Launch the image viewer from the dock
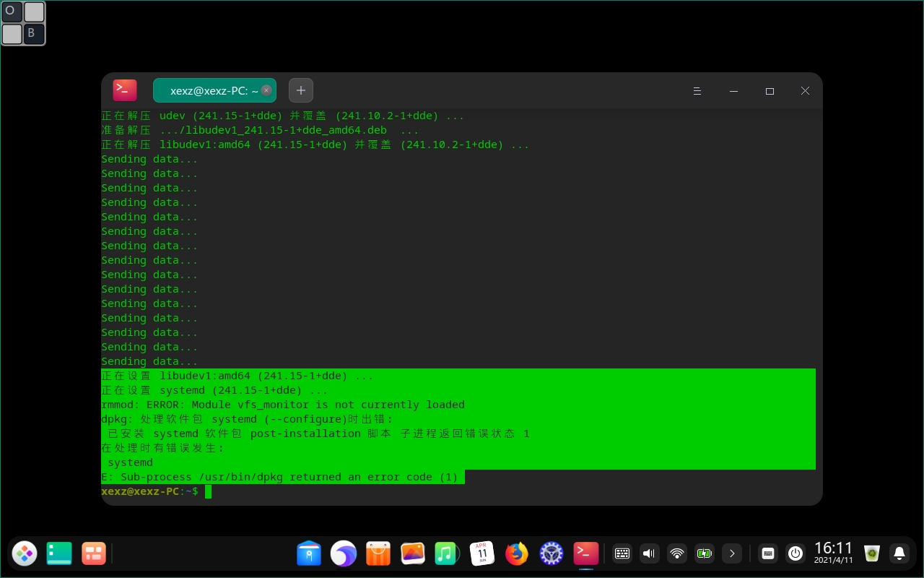This screenshot has width=924, height=578. pos(413,554)
